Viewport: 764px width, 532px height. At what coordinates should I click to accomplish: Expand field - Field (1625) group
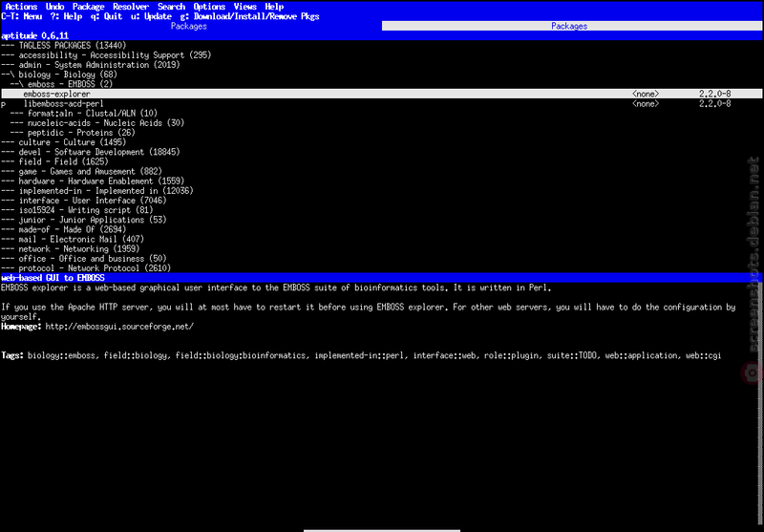tap(54, 161)
